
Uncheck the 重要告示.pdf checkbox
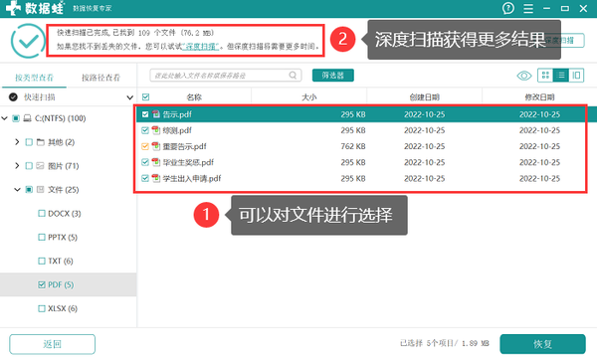coord(145,146)
